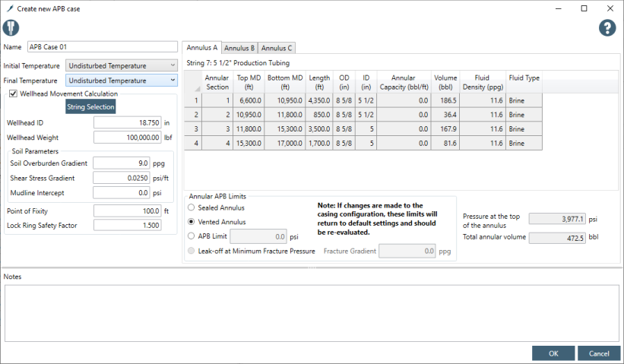The height and width of the screenshot is (364, 624).
Task: Click Volume cell 81.6
Action: [445, 143]
